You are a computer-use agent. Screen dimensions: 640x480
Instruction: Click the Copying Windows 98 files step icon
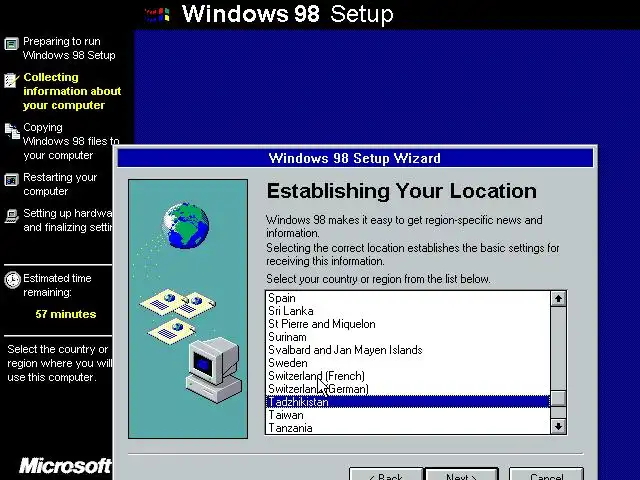coord(12,131)
